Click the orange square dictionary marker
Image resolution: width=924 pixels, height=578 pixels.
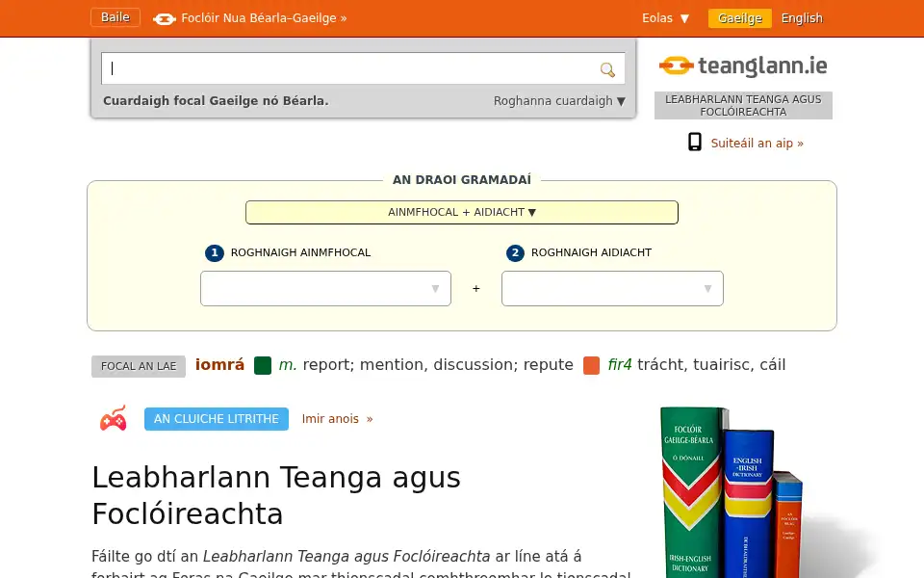pos(591,365)
